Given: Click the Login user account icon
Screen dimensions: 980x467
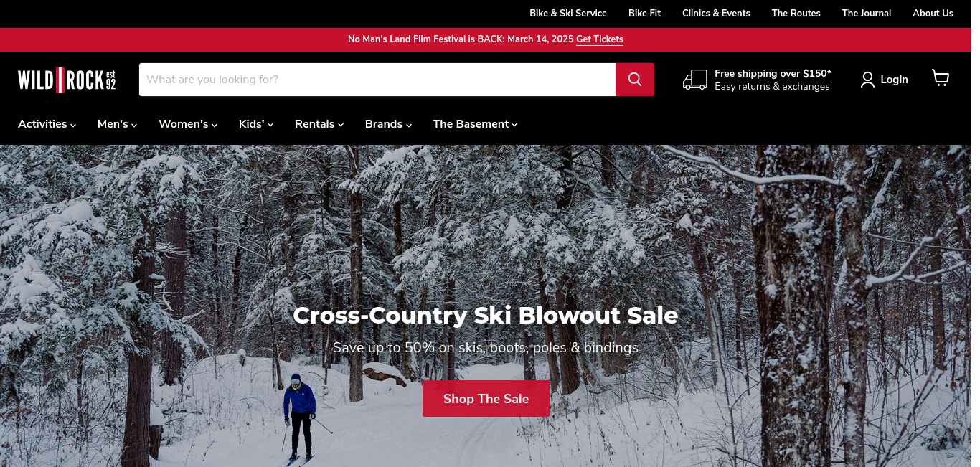Looking at the screenshot, I should pos(867,80).
